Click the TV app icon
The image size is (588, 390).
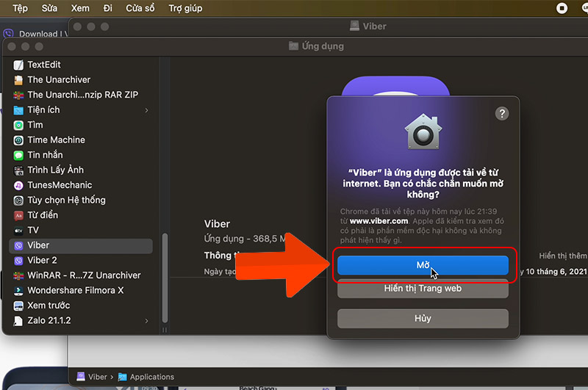tap(18, 231)
